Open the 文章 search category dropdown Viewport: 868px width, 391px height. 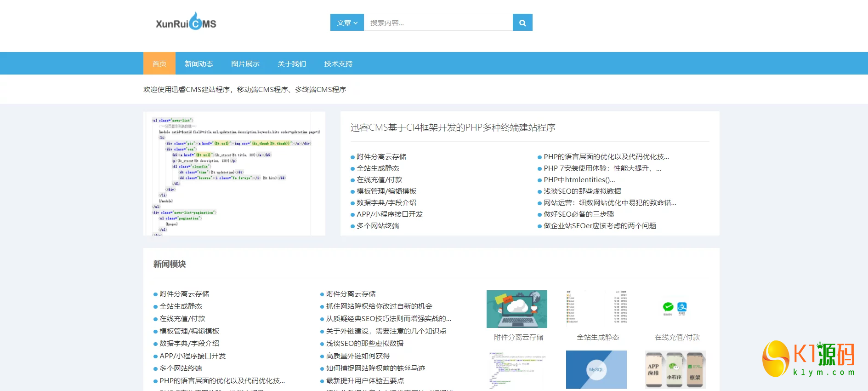point(347,23)
